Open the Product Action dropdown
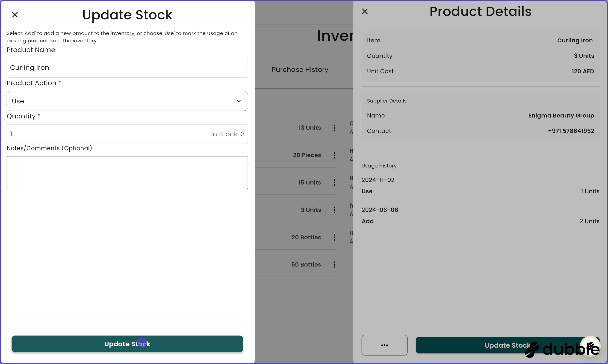The height and width of the screenshot is (364, 608). (127, 101)
